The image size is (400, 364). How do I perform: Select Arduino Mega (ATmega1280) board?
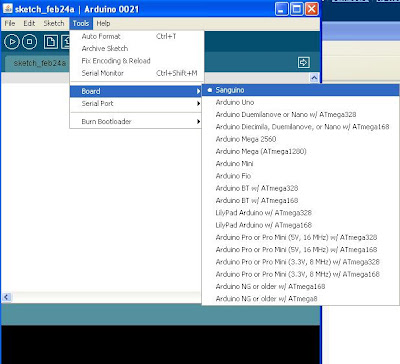click(x=301, y=152)
